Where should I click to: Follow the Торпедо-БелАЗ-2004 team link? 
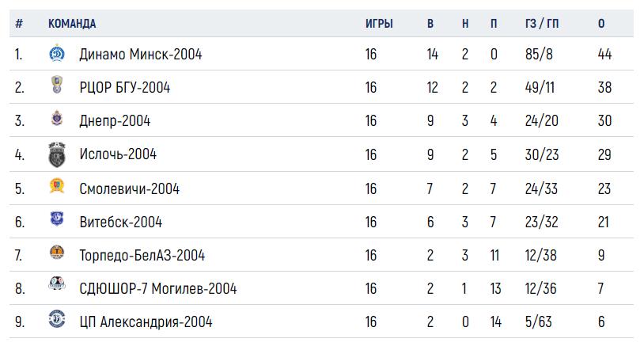pyautogui.click(x=142, y=256)
